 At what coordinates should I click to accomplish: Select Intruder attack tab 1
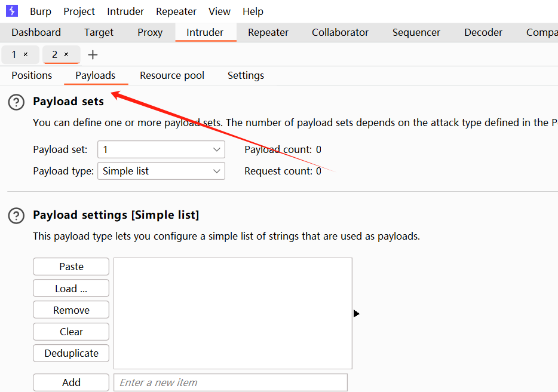tap(14, 54)
